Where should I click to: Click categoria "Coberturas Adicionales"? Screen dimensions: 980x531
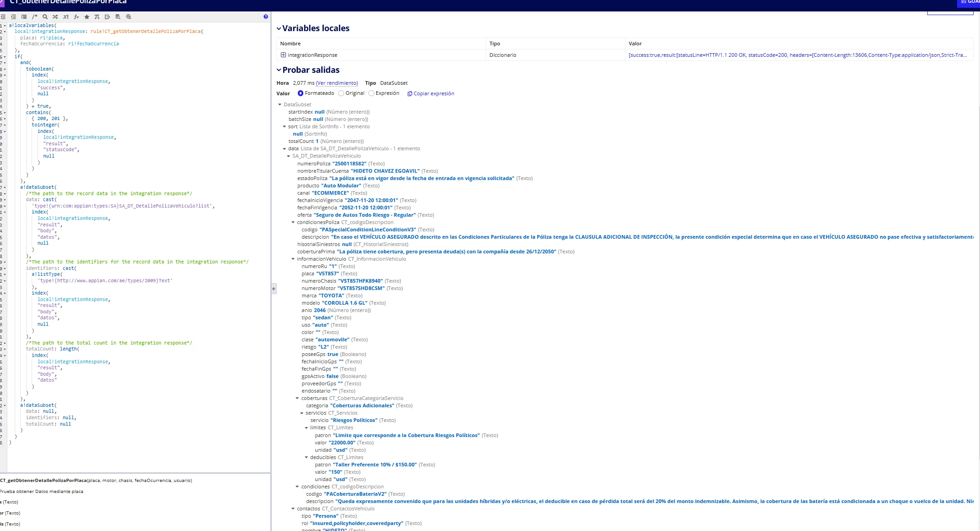(x=362, y=405)
